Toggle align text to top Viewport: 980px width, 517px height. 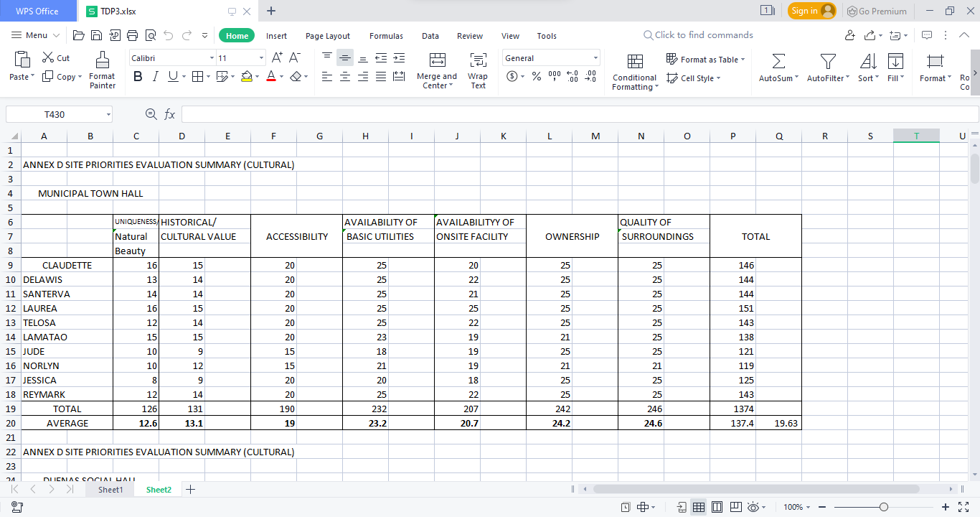(x=327, y=58)
